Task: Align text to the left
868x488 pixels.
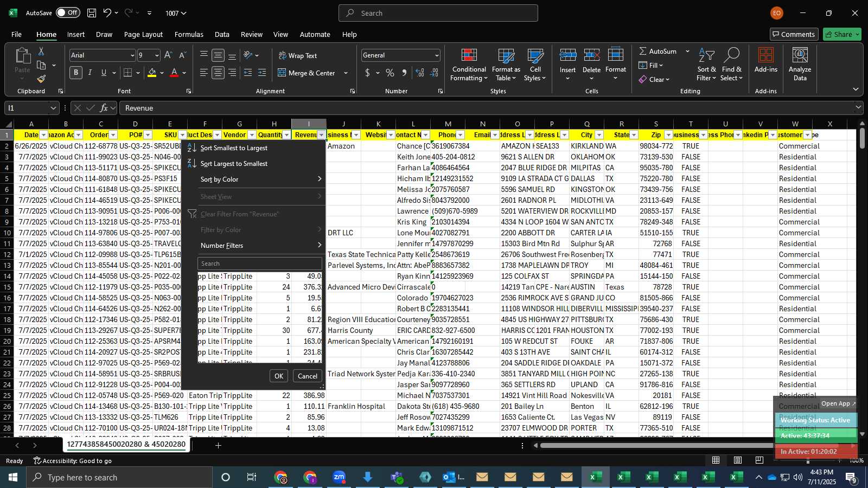Action: click(x=204, y=73)
